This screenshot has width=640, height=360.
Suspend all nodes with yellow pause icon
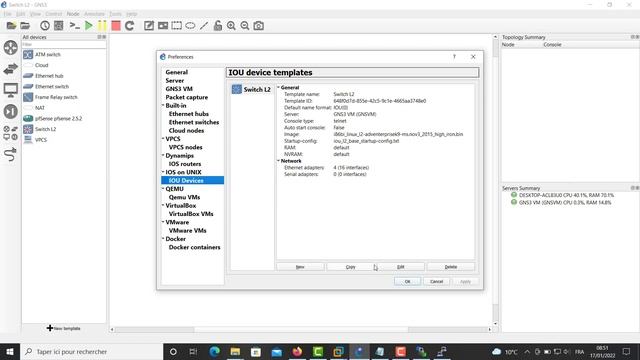[x=102, y=26]
